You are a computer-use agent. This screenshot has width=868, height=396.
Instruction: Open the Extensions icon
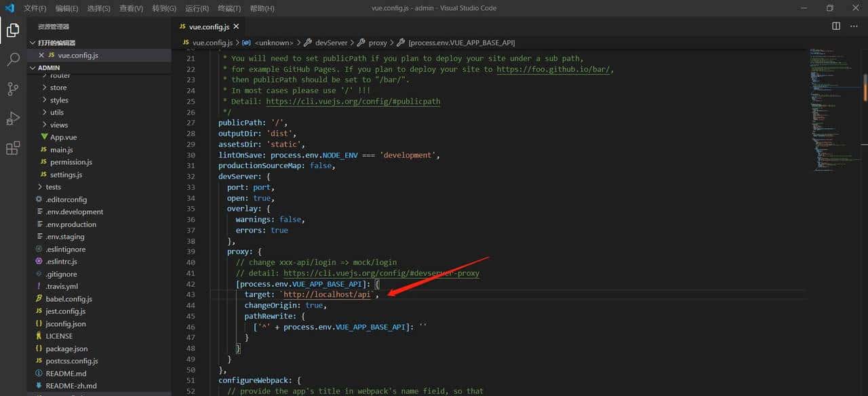point(12,148)
